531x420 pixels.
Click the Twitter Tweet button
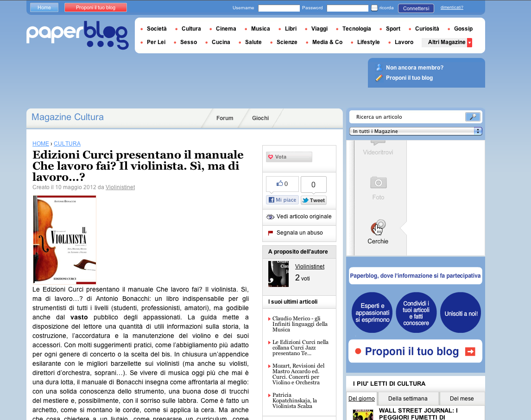coord(314,200)
